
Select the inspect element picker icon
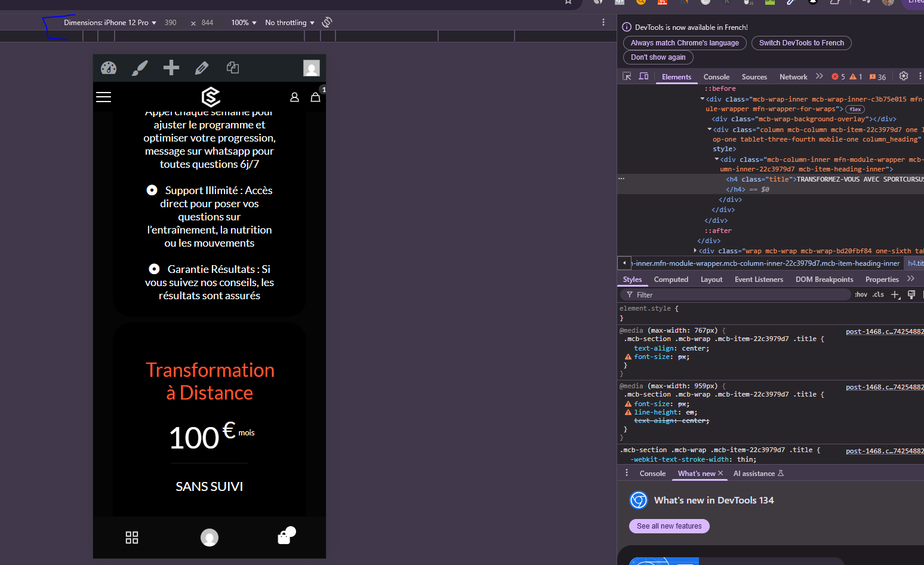point(627,76)
